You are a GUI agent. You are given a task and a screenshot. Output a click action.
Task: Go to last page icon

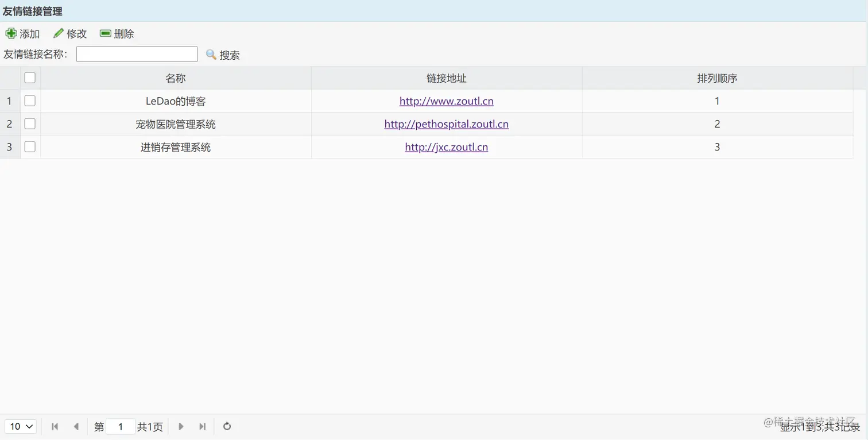coord(202,426)
